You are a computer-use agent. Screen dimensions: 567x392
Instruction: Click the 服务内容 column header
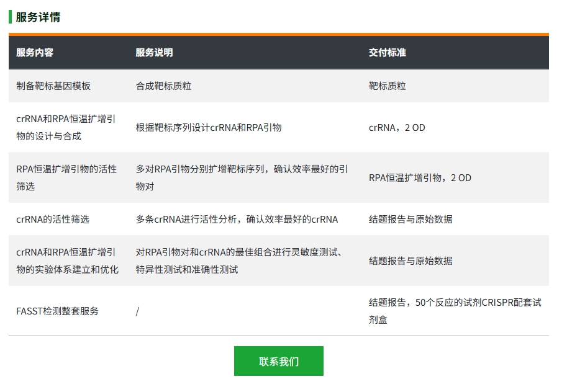point(35,52)
